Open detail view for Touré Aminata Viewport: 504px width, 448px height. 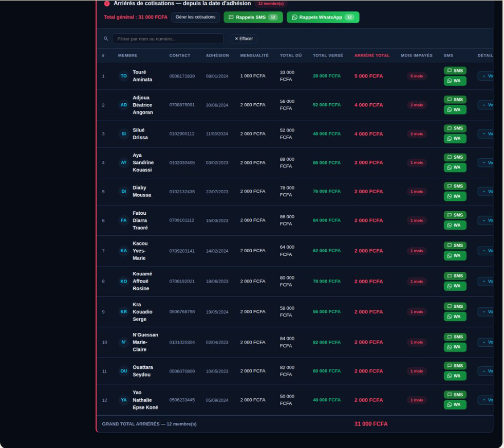point(486,76)
